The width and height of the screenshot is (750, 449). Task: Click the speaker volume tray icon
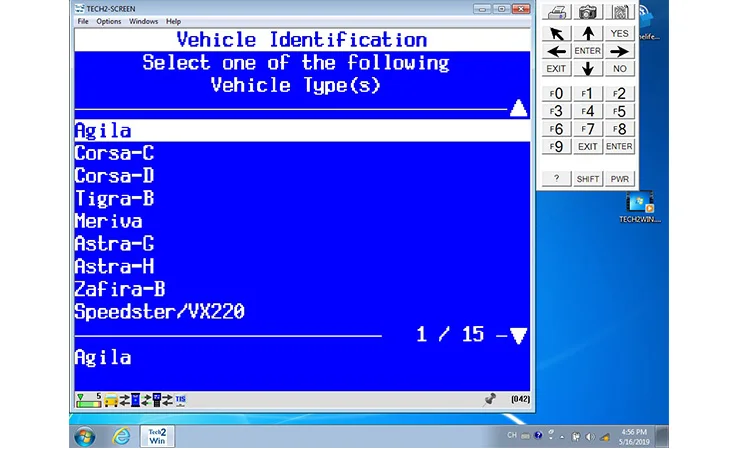[x=590, y=437]
